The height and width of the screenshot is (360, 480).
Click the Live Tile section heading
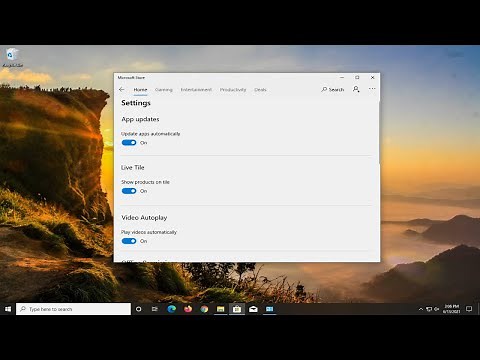(x=133, y=168)
